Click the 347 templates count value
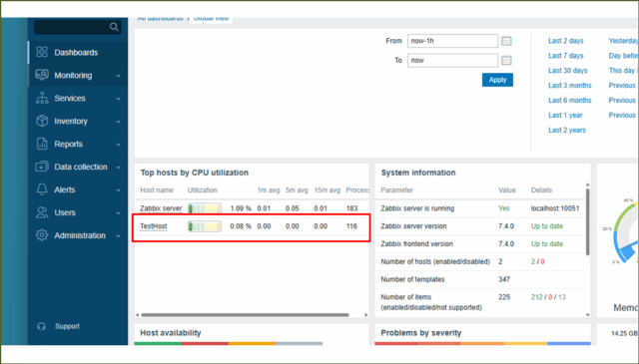Screen dimensions: 639x364 (504, 279)
